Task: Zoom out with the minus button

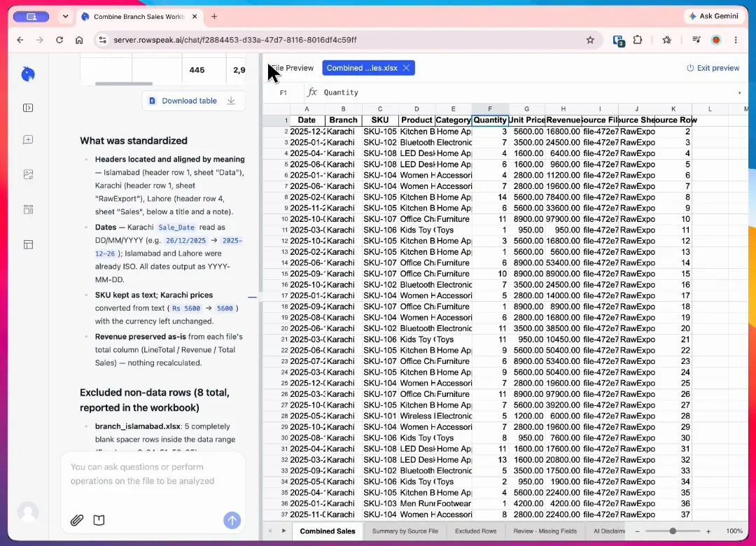Action: click(x=638, y=531)
